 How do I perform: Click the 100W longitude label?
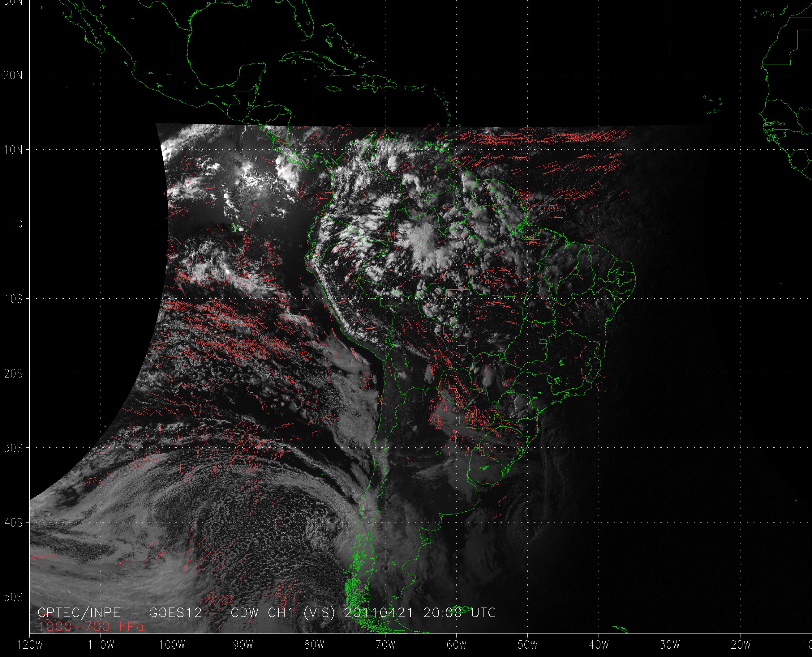[x=172, y=645]
